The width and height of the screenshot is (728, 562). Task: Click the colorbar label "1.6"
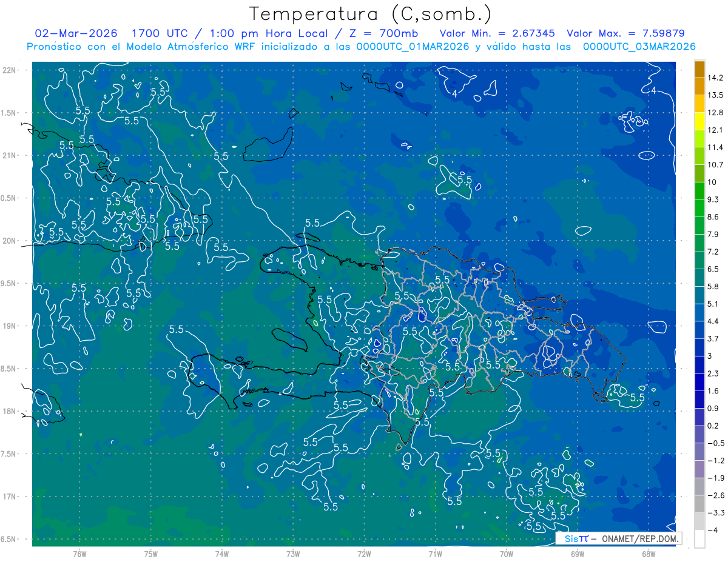[x=713, y=391]
